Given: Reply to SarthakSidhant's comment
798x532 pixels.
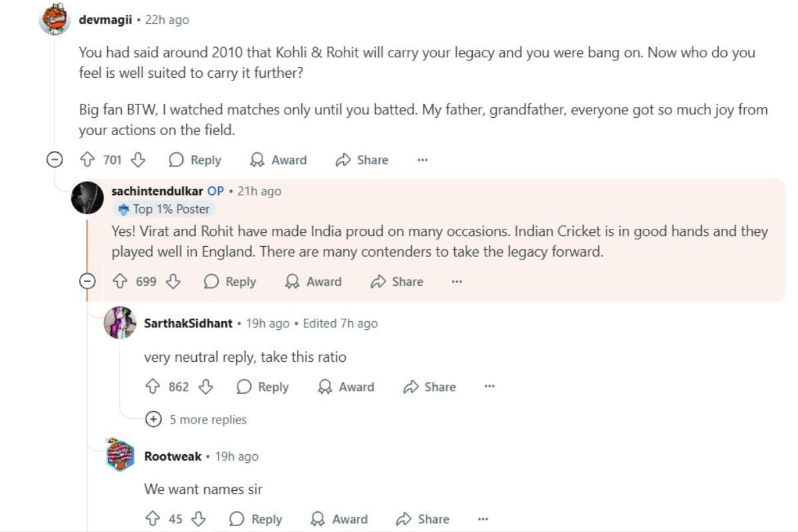Looking at the screenshot, I should click(263, 387).
